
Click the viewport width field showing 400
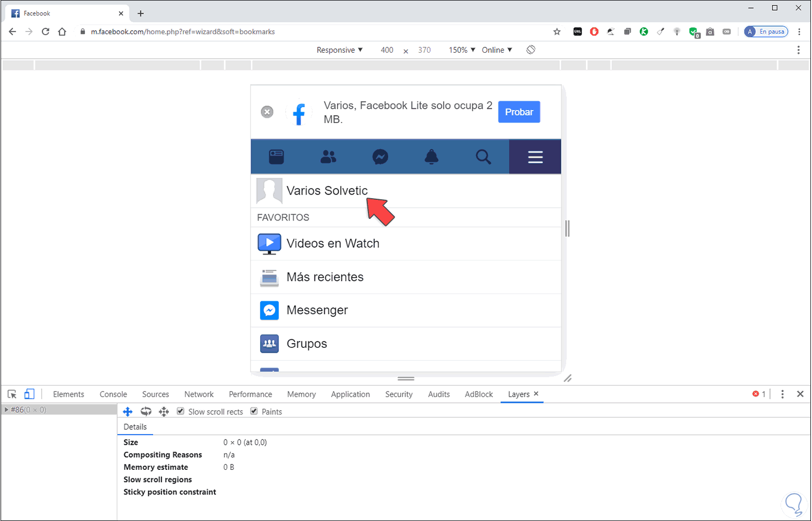pos(387,50)
